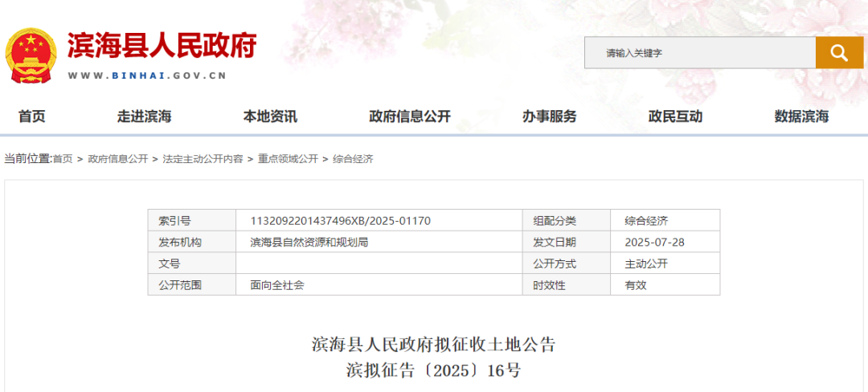Click the 有效 value cell
868x392 pixels.
tap(665, 284)
